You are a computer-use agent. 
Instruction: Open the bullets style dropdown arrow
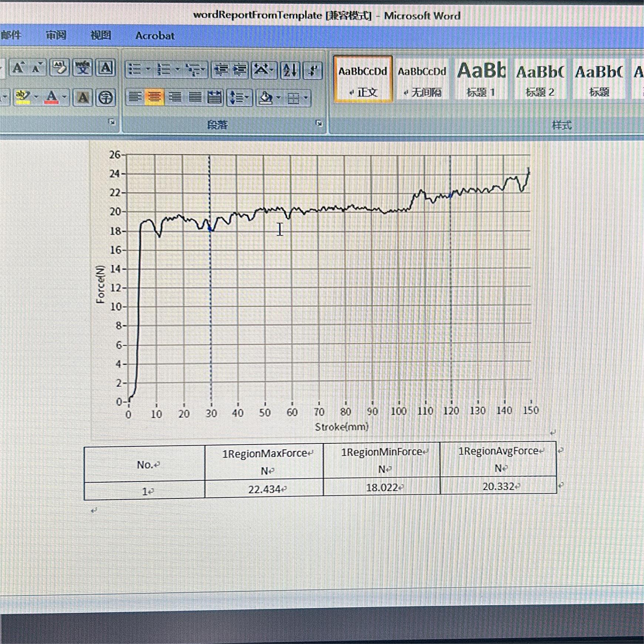pos(148,69)
